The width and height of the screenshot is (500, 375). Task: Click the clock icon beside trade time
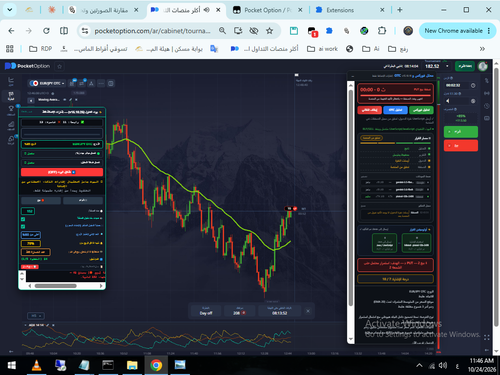473,86
